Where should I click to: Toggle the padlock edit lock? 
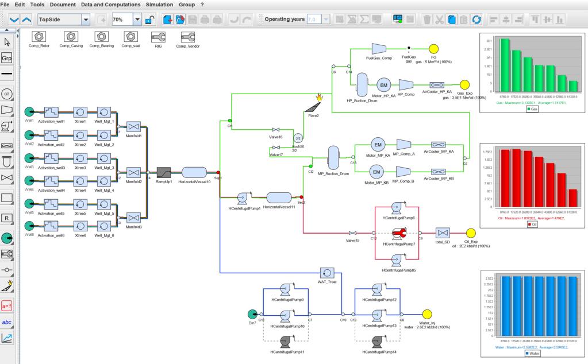(x=149, y=20)
